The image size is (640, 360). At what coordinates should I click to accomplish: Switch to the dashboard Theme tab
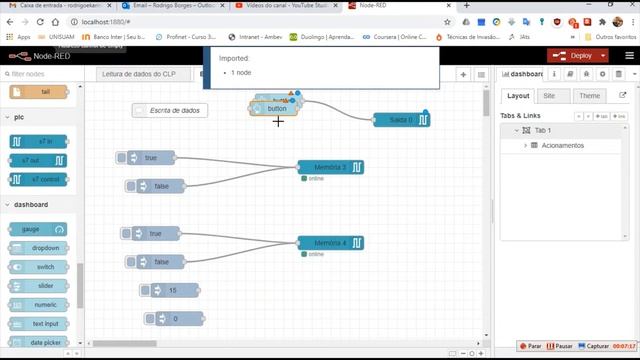pyautogui.click(x=589, y=96)
